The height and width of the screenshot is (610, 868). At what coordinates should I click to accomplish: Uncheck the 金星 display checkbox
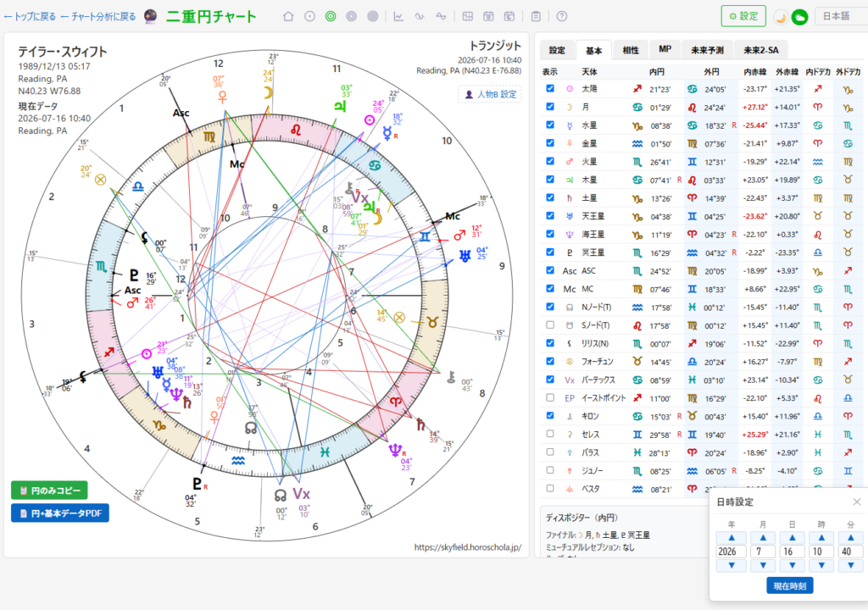(x=549, y=143)
